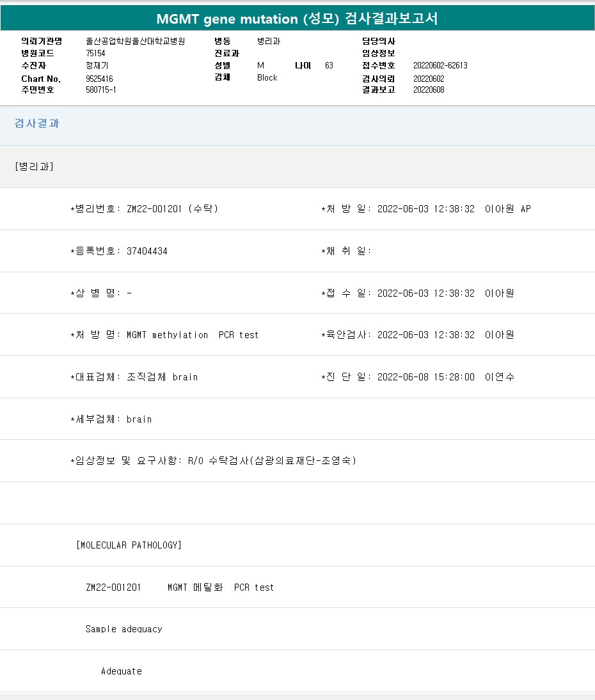Click '*세부검체: brain' row
The height and width of the screenshot is (700, 595).
point(111,419)
